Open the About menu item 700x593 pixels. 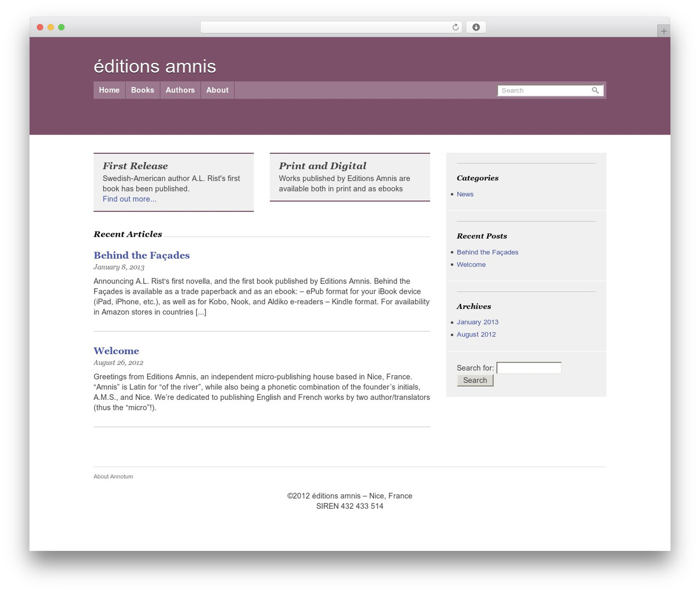click(217, 90)
